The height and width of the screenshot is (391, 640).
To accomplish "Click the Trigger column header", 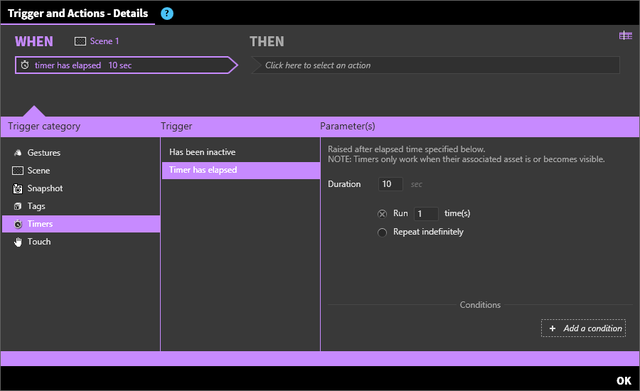I will 176,127.
